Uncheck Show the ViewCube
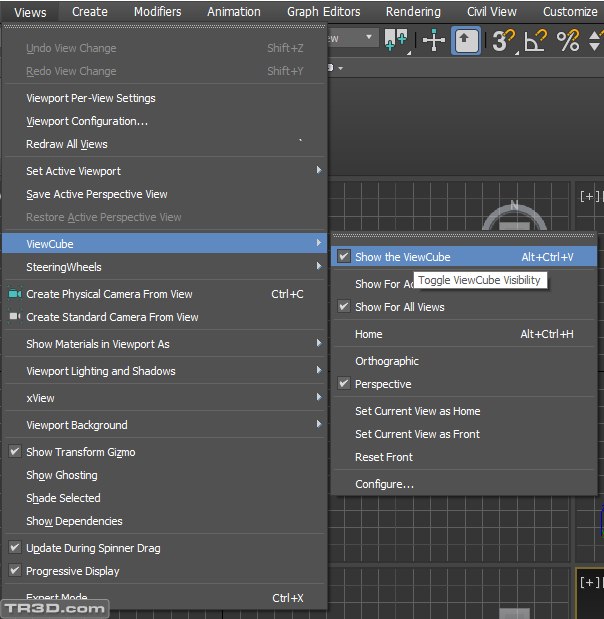Screen dimensions: 604x619 (402, 257)
